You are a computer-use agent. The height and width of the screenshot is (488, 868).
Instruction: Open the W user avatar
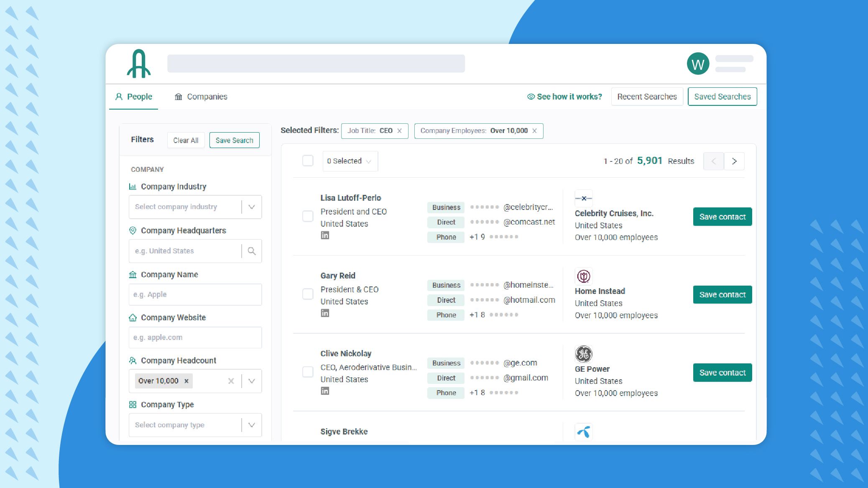pyautogui.click(x=698, y=64)
